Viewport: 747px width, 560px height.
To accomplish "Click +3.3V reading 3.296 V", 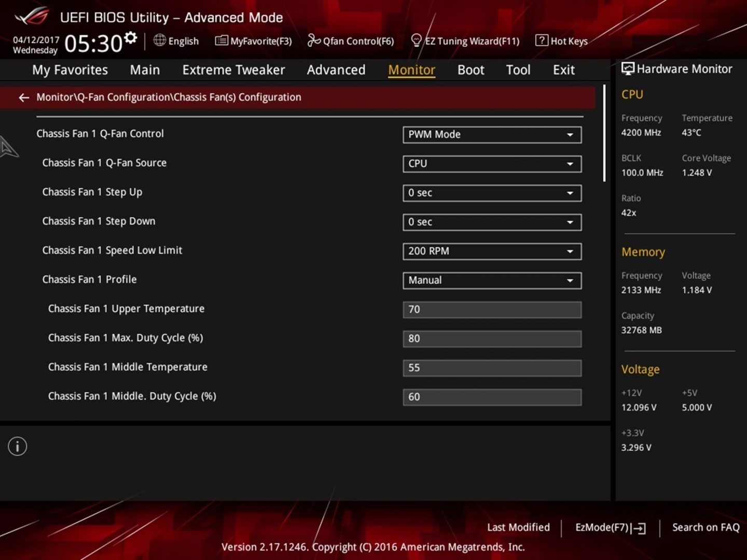I will click(x=637, y=447).
